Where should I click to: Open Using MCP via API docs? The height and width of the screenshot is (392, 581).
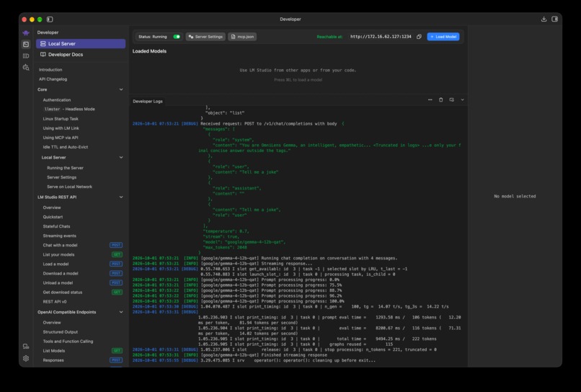click(61, 138)
